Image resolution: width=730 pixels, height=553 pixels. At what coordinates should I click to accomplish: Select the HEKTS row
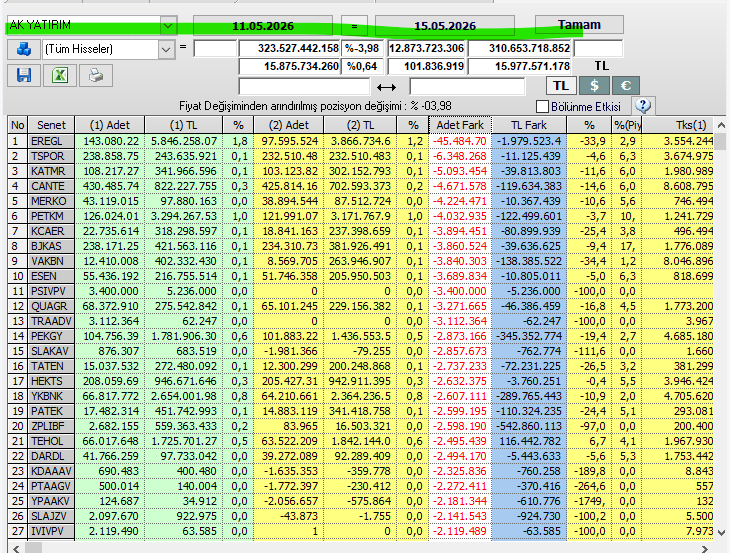click(x=360, y=381)
